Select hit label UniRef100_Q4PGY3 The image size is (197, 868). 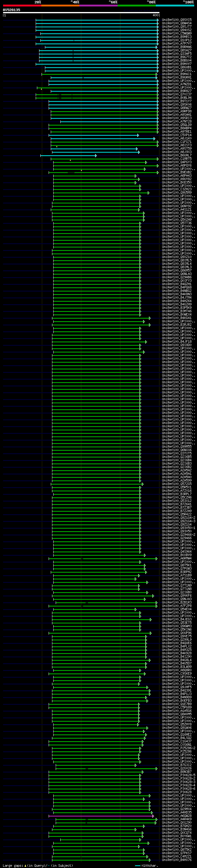point(177,162)
